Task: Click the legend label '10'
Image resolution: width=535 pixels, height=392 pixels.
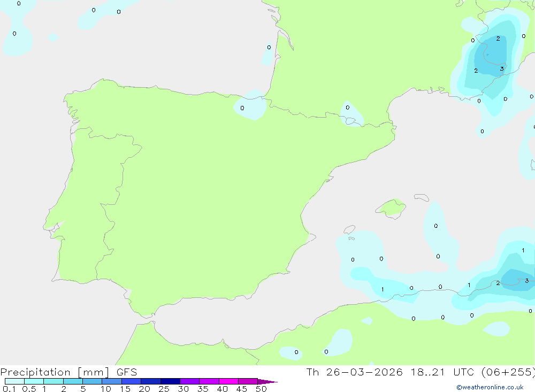Action: point(106,389)
